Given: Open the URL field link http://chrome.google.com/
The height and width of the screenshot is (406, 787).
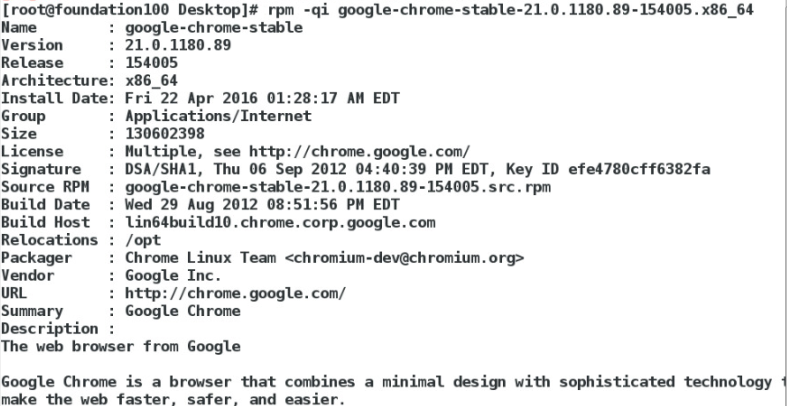Looking at the screenshot, I should (235, 293).
